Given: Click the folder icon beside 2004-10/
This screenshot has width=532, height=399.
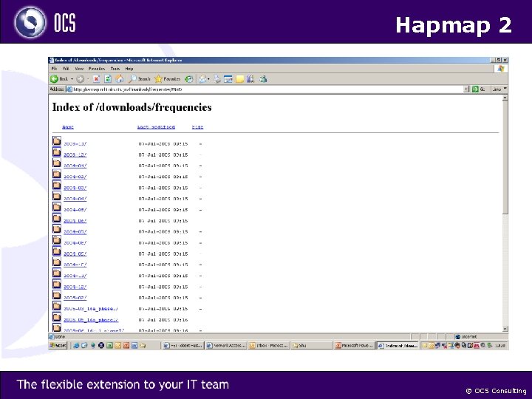Looking at the screenshot, I should coord(57,262).
